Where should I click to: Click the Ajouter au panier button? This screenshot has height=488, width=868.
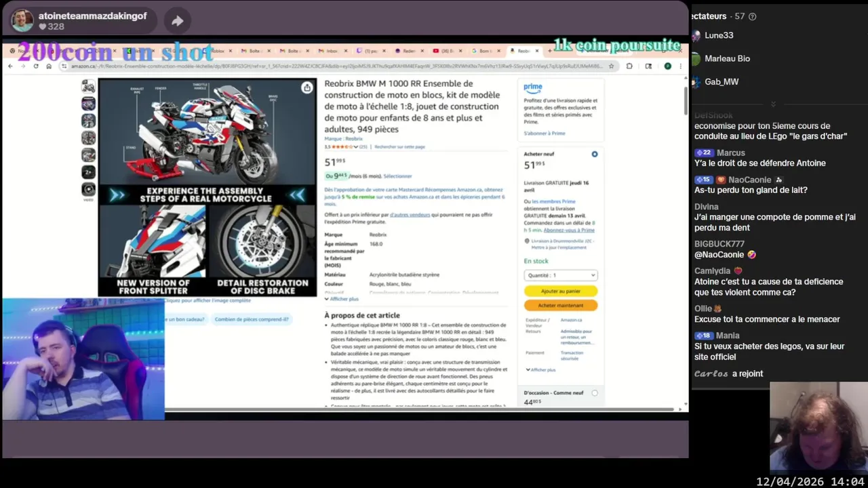[560, 291]
